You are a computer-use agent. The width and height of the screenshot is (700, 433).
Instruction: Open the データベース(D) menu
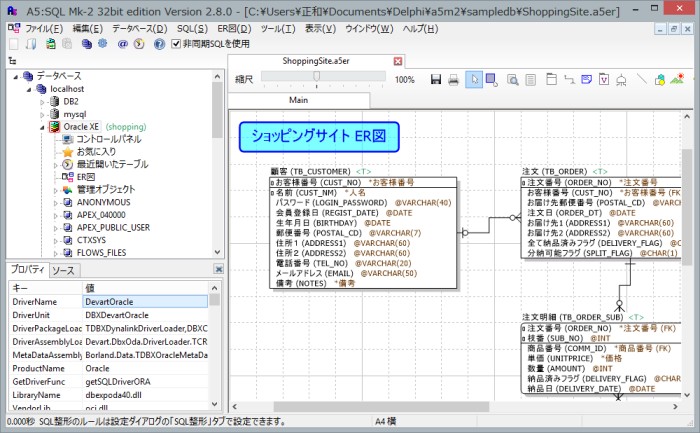click(x=139, y=29)
